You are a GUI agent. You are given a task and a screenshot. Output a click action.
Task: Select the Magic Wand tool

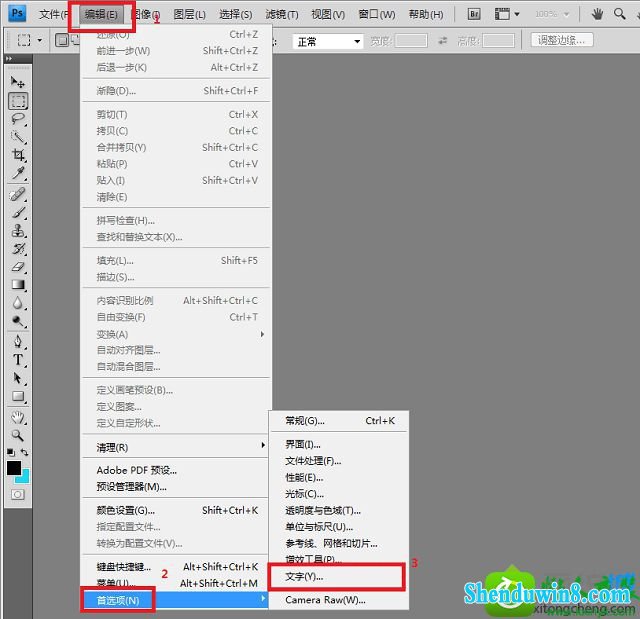[18, 137]
